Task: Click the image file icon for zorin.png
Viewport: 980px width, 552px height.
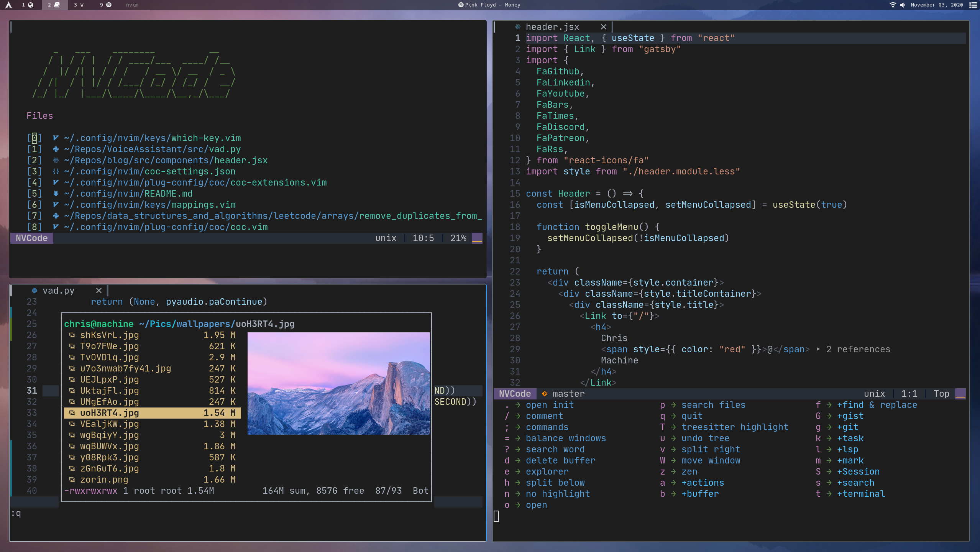Action: (72, 480)
